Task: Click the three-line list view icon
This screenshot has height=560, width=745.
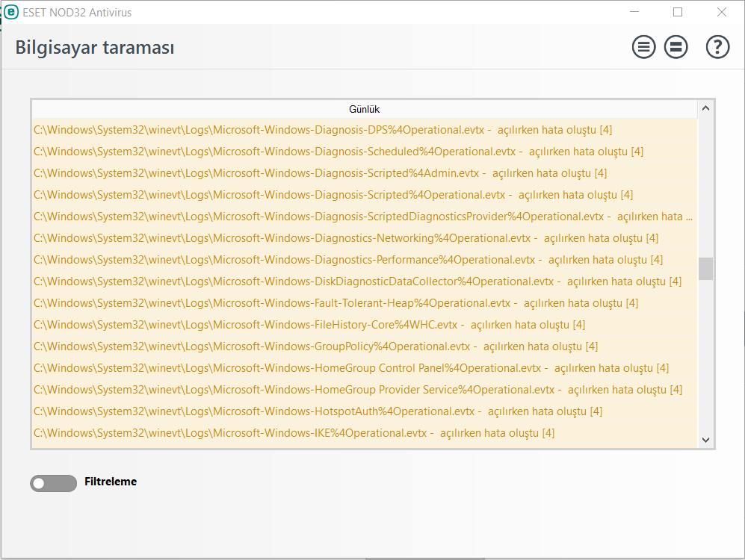Action: click(643, 48)
